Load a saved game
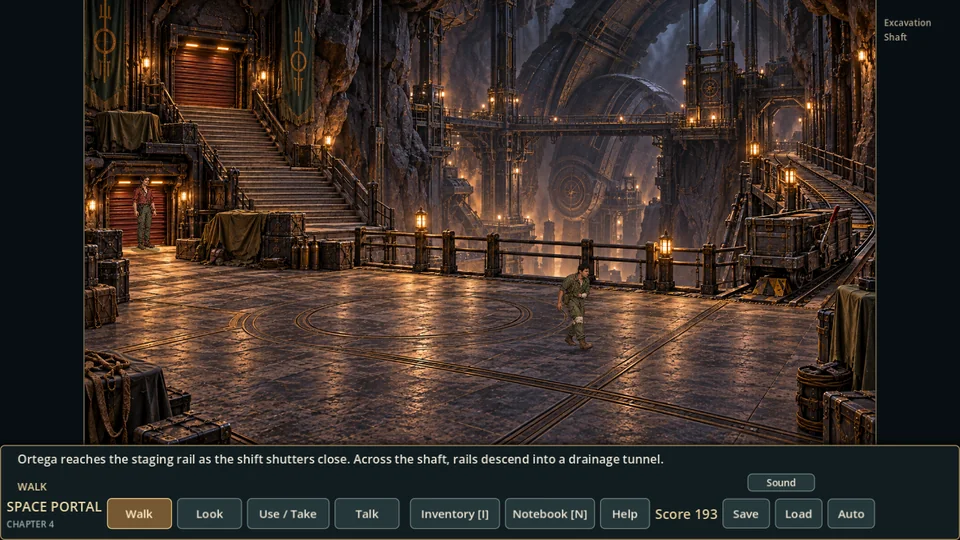The height and width of the screenshot is (540, 960). tap(798, 514)
